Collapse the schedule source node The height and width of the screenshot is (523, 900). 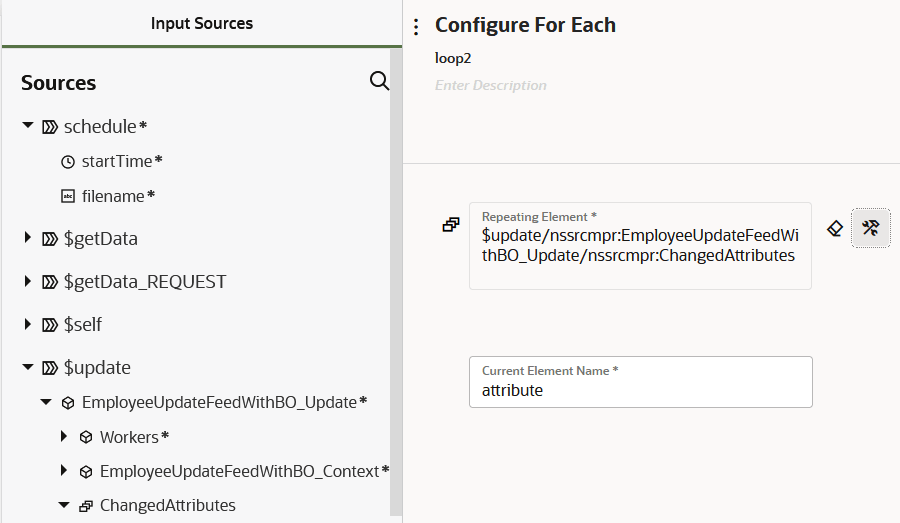(x=28, y=126)
